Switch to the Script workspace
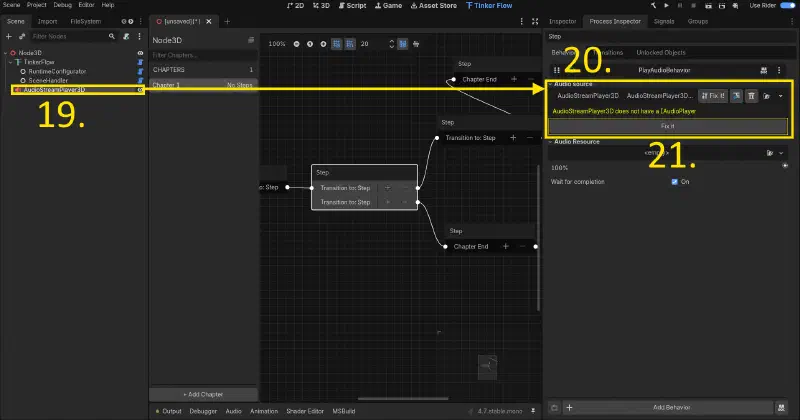Screen dimensions: 800x420 tap(353, 6)
